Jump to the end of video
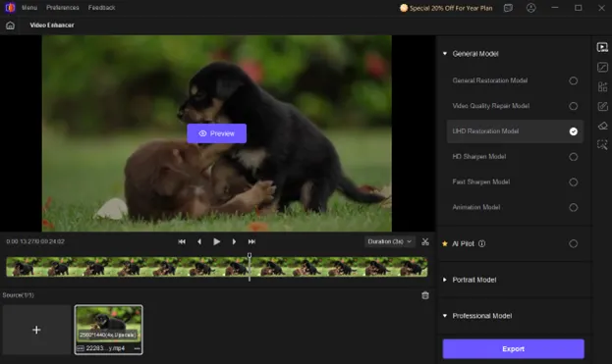612x364 pixels. [x=251, y=241]
